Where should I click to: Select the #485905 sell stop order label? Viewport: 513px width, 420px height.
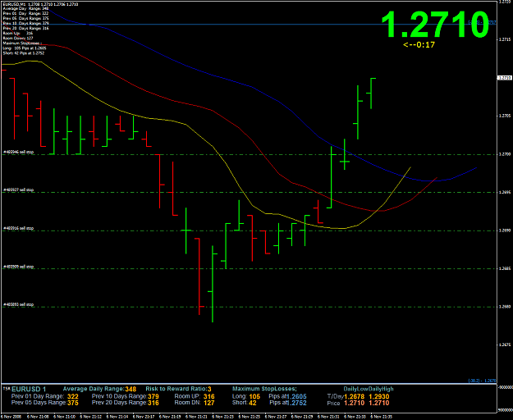[x=19, y=267]
